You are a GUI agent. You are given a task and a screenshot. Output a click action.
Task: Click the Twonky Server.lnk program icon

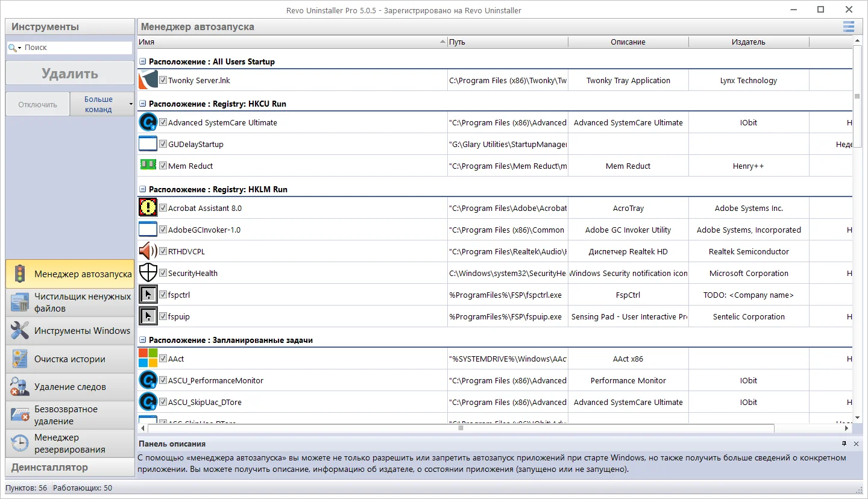[148, 80]
